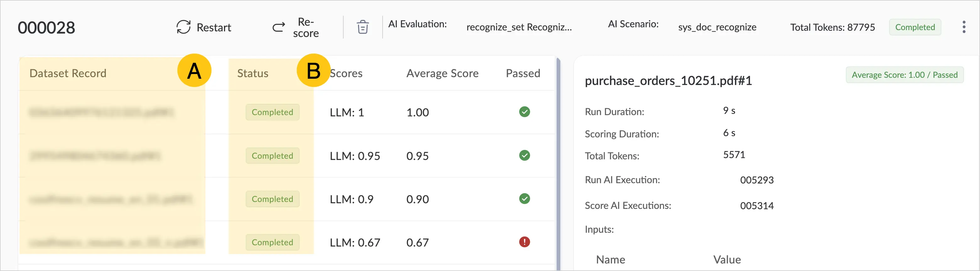Viewport: 980px width, 271px height.
Task: Click red failed icon for score 0.67
Action: (x=524, y=242)
